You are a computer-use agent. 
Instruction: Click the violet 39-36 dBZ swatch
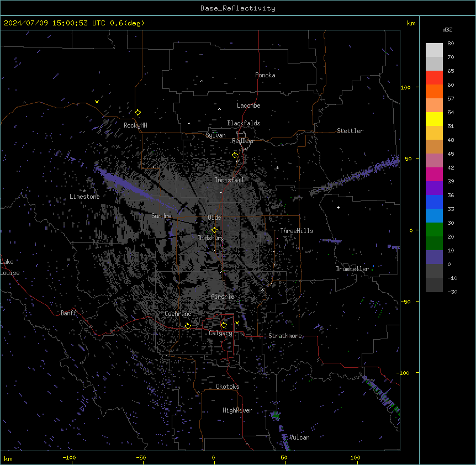[434, 188]
